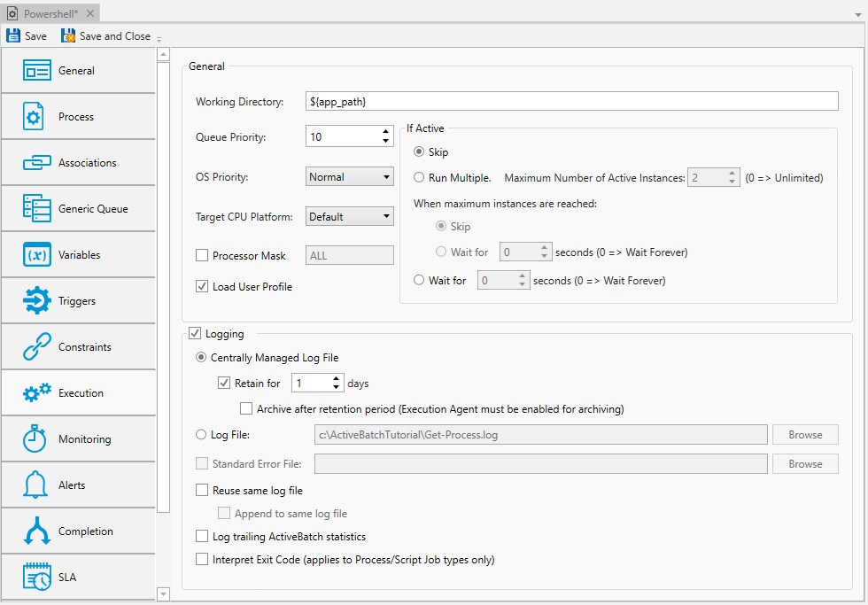The width and height of the screenshot is (868, 605).
Task: Enable the Processor Mask checkbox
Action: [202, 256]
